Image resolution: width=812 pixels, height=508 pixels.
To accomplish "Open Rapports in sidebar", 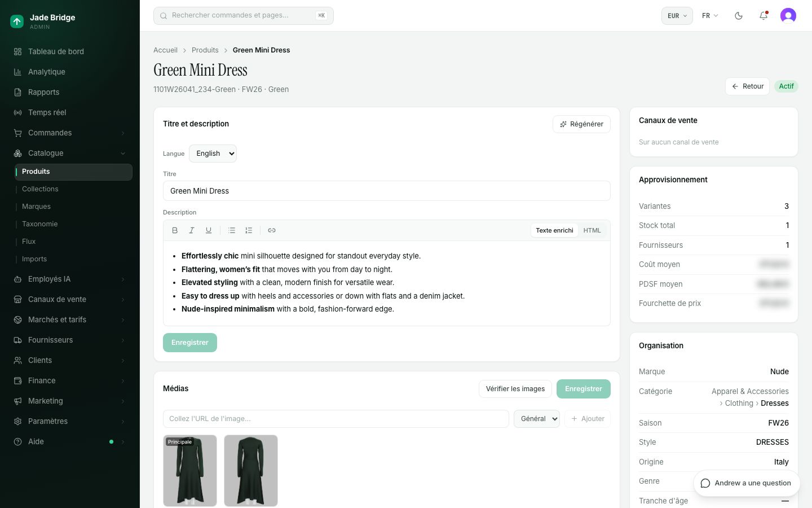I will [x=70, y=92].
